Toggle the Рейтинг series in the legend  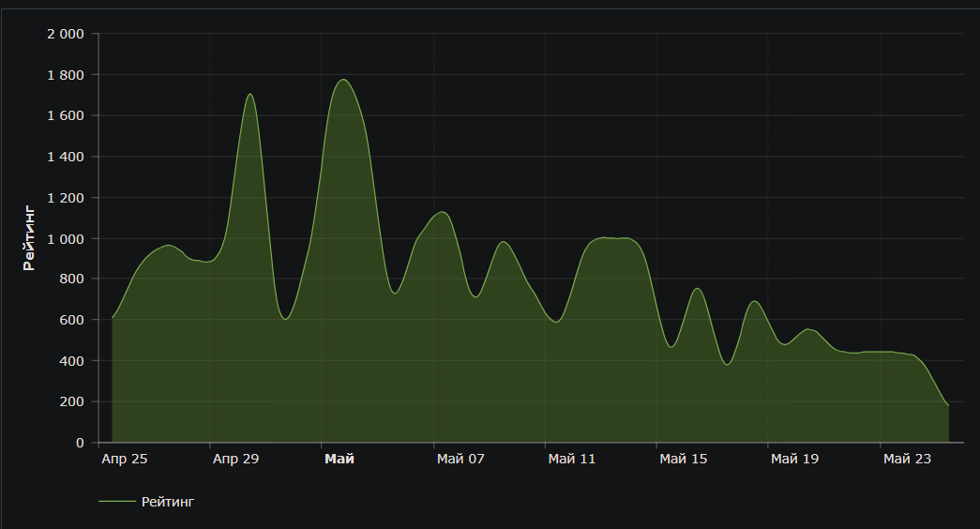(167, 502)
